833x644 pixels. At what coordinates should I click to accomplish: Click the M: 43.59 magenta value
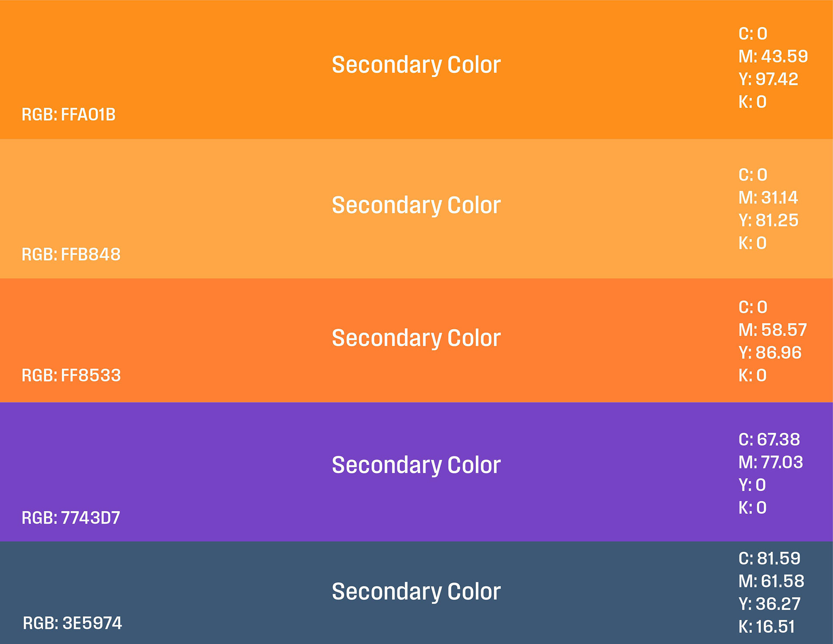pyautogui.click(x=773, y=56)
